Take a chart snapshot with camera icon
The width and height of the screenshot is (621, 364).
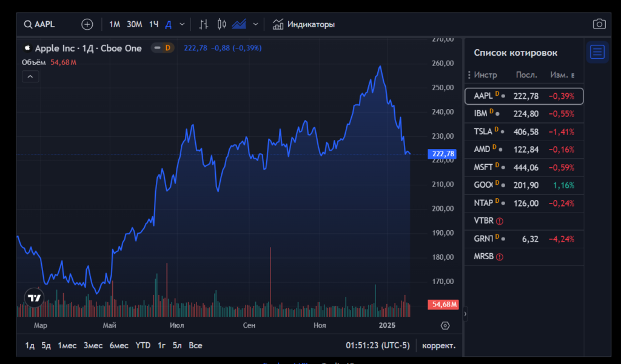click(x=599, y=24)
